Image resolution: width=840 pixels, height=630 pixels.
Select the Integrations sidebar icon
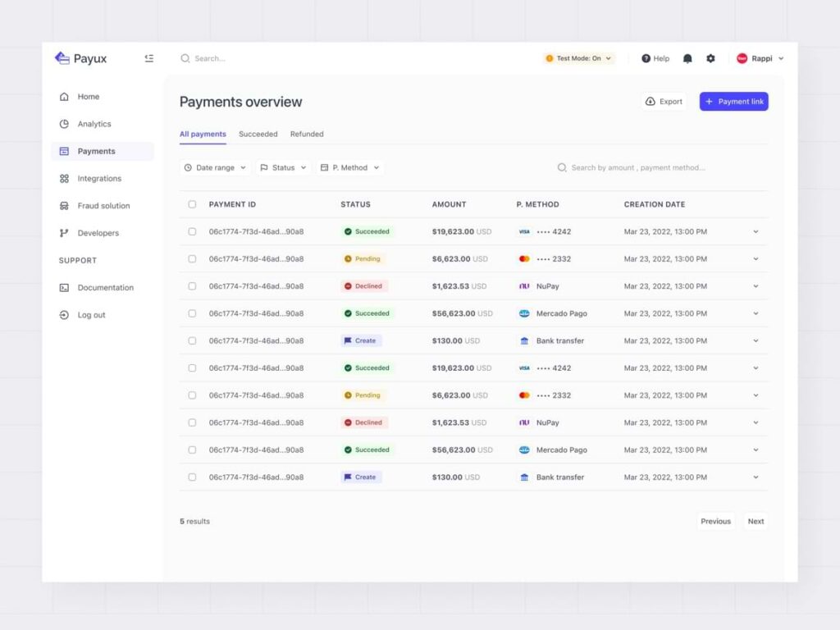(x=64, y=178)
